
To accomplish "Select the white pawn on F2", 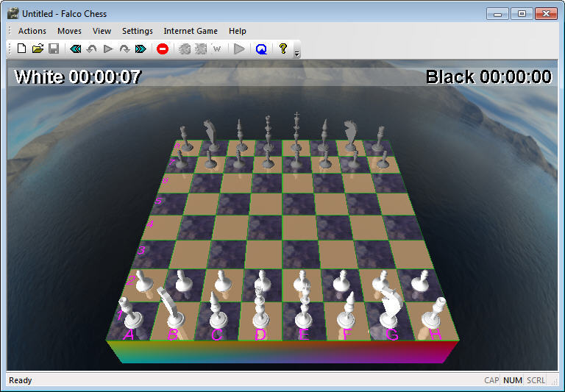I will (341, 282).
